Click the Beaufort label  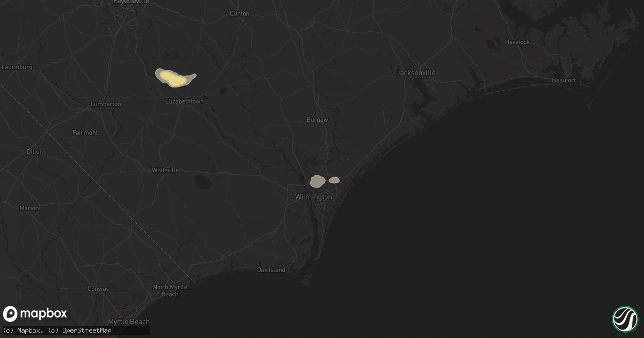click(x=564, y=80)
